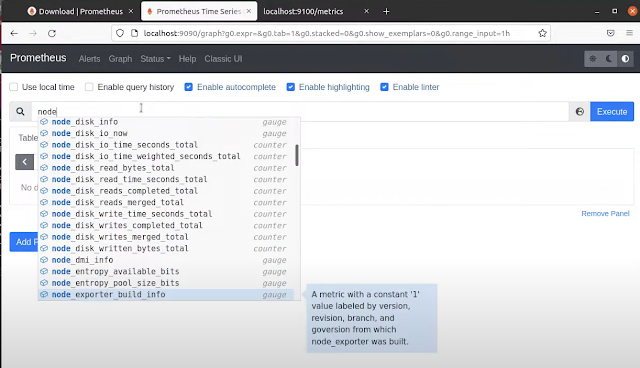Pick node_disk_io_time_weighted_seconds_total suggestion
This screenshot has height=368, width=640.
(166, 156)
